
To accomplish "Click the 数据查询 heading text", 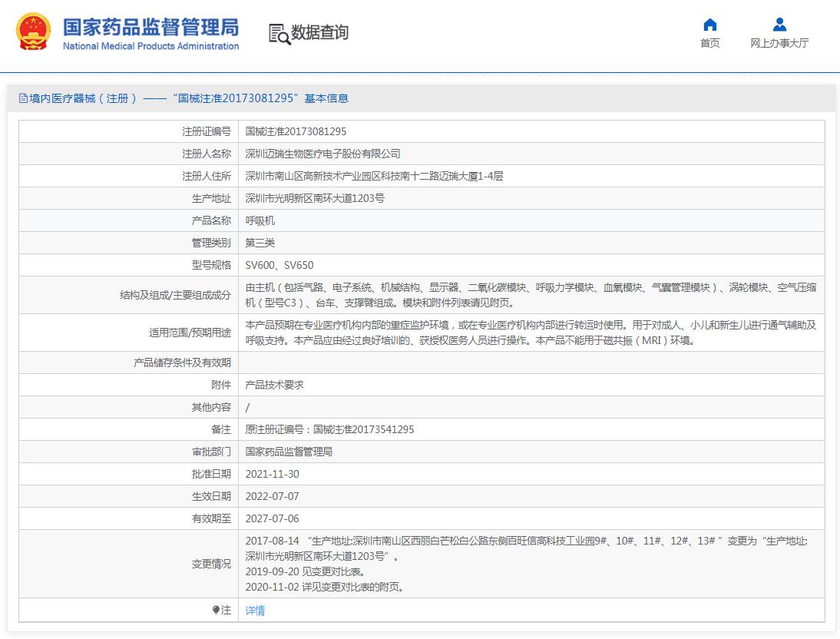I will pos(319,33).
